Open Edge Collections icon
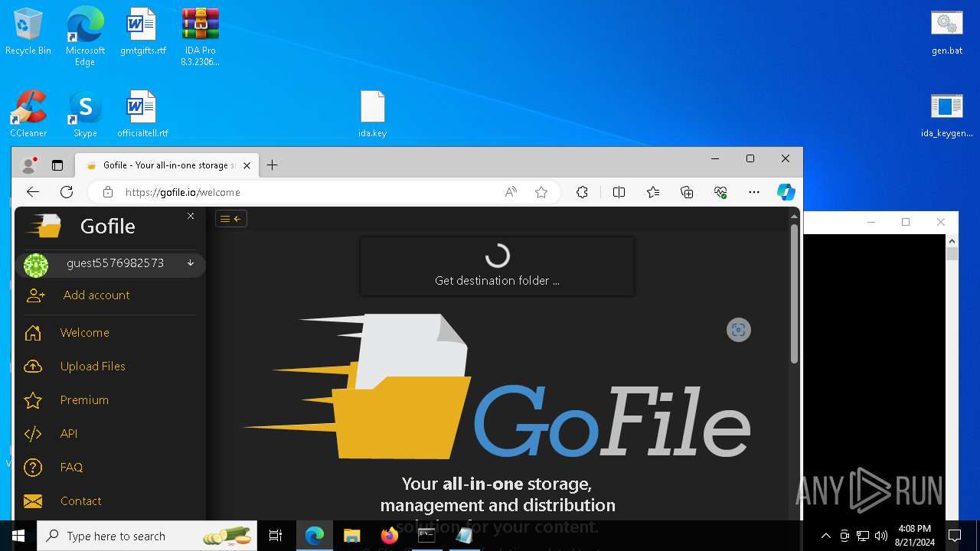This screenshot has height=551, width=980. pos(687,192)
